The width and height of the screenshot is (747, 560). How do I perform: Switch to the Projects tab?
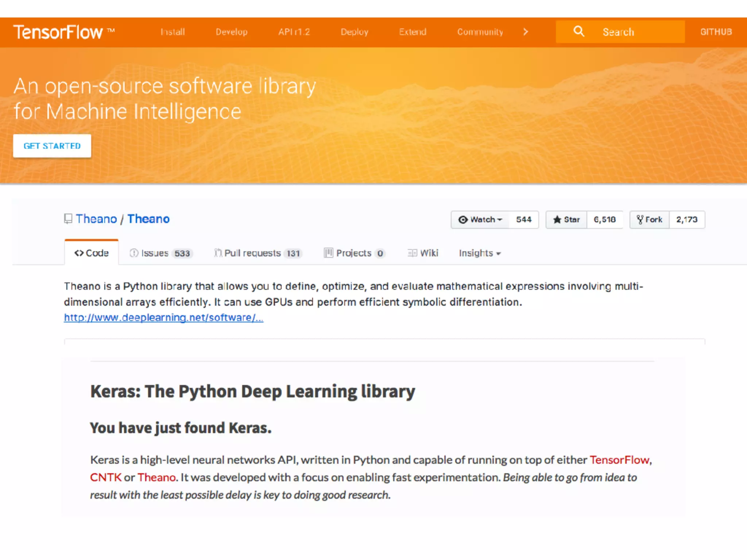(354, 253)
